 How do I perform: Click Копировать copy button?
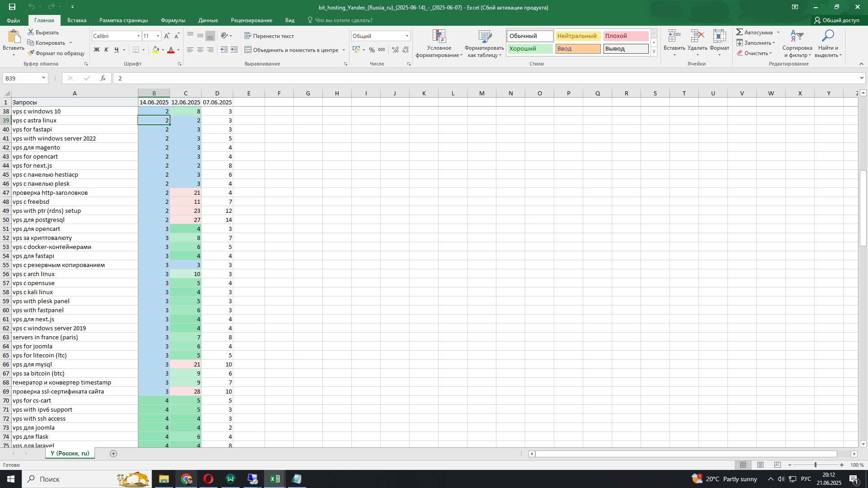[47, 42]
